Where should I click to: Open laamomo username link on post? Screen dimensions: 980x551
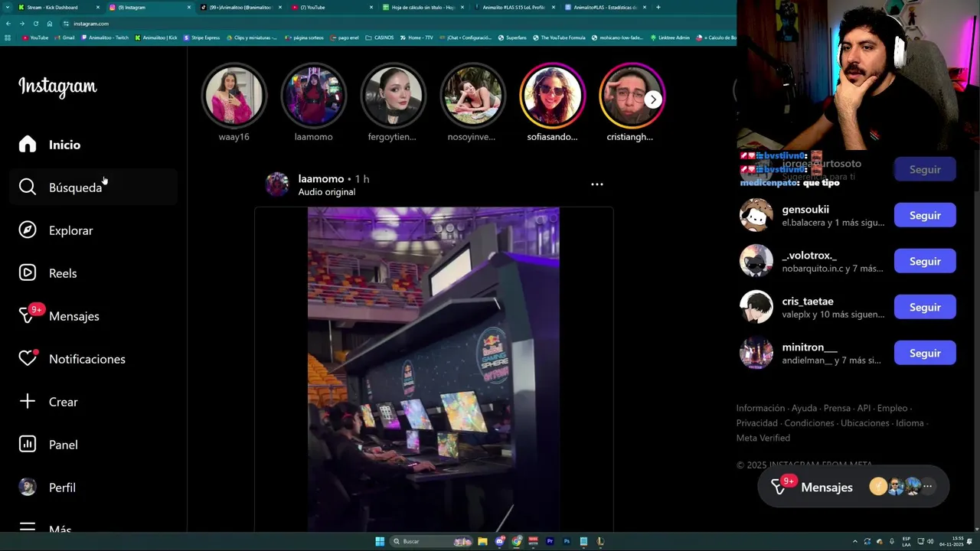(321, 178)
